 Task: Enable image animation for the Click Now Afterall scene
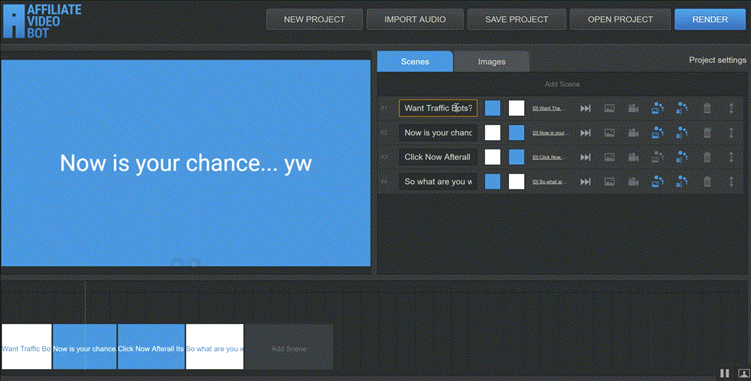658,157
